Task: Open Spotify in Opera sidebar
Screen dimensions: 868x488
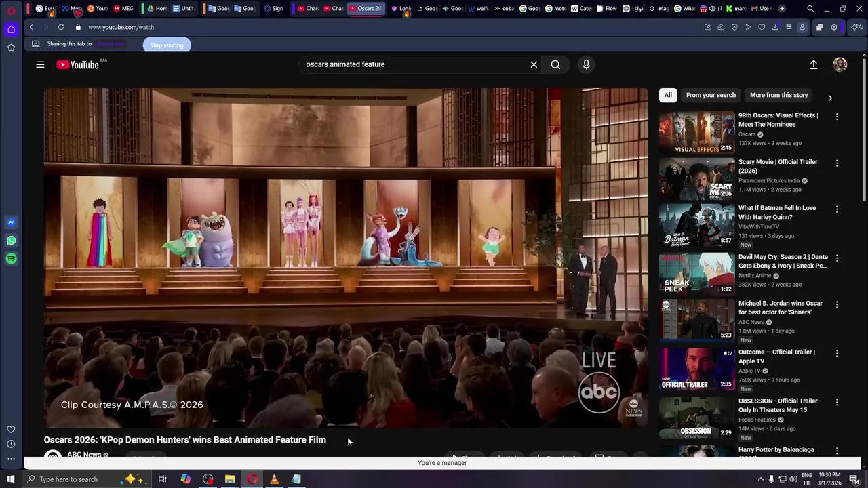Action: tap(12, 259)
